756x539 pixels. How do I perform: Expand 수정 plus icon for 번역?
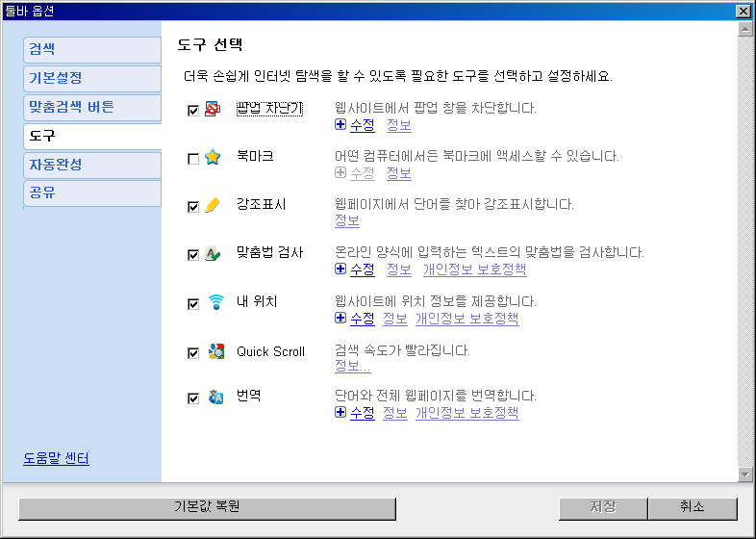point(340,412)
